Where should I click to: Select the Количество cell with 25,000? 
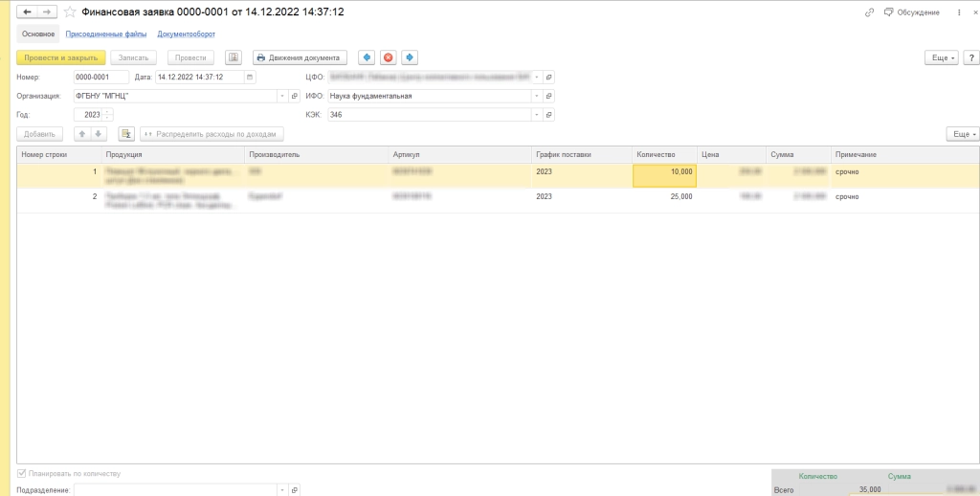(x=664, y=196)
